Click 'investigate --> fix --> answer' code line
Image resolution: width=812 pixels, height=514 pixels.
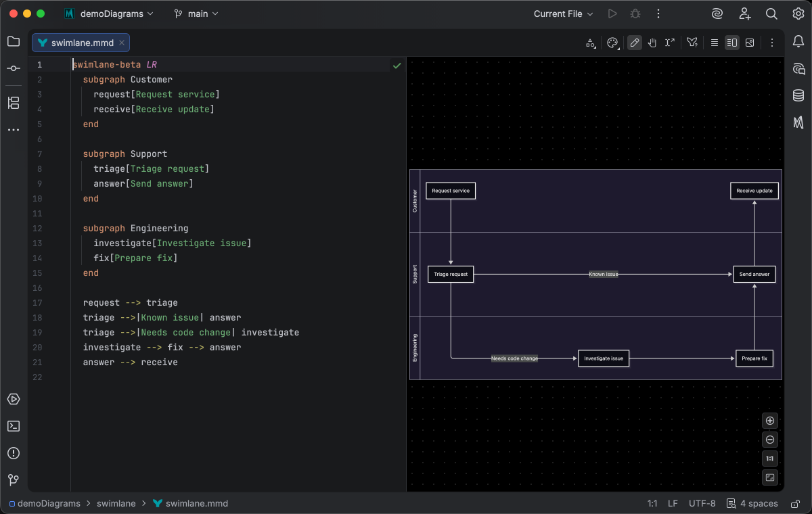pos(162,348)
